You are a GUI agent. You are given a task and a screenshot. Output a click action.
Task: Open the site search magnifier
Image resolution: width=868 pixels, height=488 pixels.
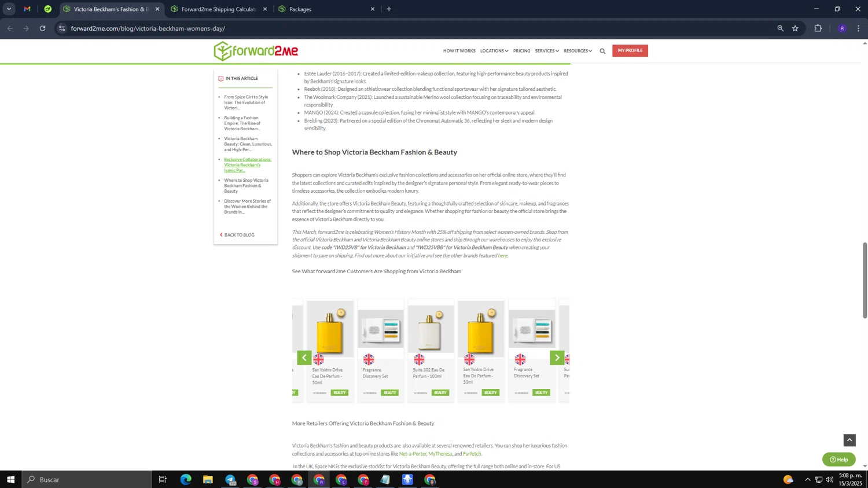(x=602, y=52)
